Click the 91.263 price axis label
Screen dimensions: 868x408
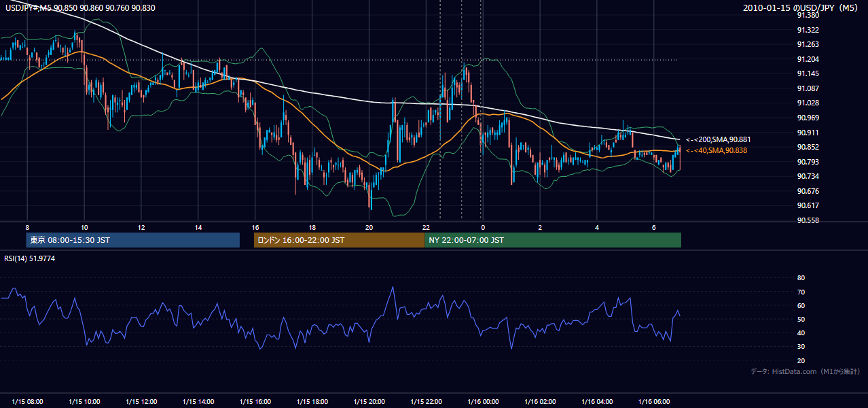pyautogui.click(x=808, y=44)
